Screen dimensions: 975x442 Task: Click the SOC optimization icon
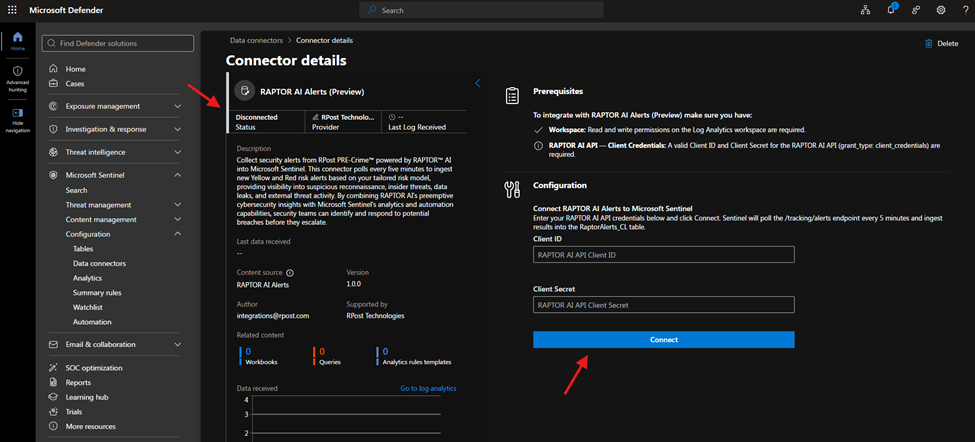(53, 367)
